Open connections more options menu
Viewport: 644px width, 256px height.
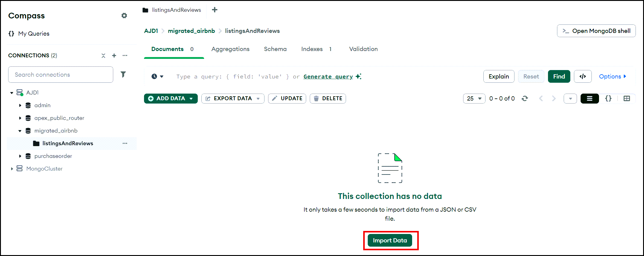125,56
